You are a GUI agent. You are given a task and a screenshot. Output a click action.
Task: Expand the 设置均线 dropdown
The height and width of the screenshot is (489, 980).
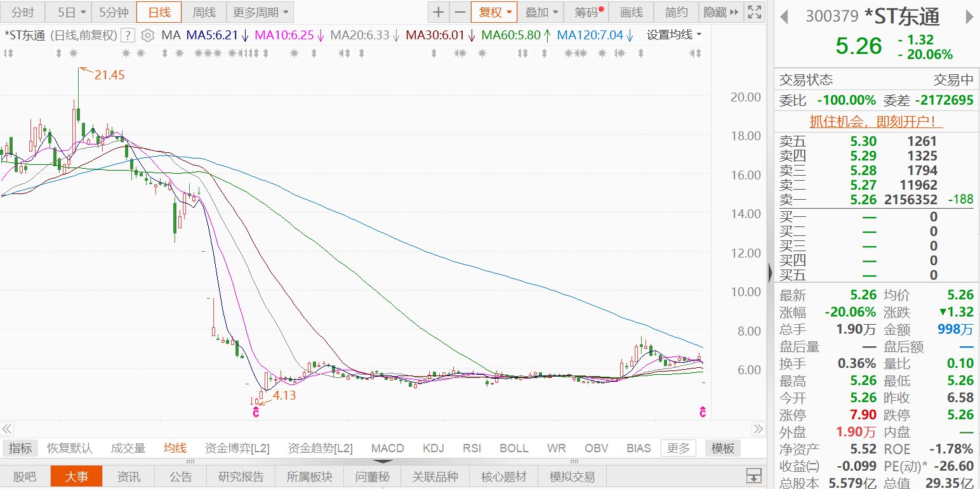pyautogui.click(x=674, y=35)
